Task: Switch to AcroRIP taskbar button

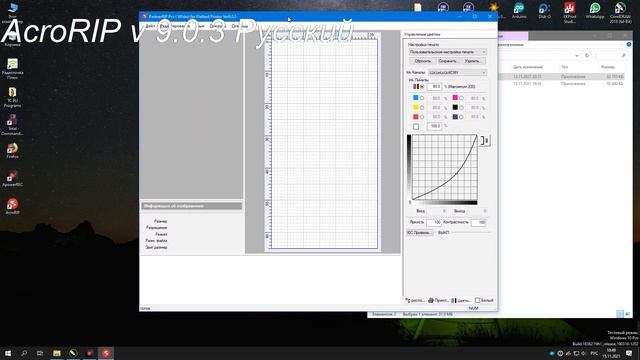Action: click(106, 353)
